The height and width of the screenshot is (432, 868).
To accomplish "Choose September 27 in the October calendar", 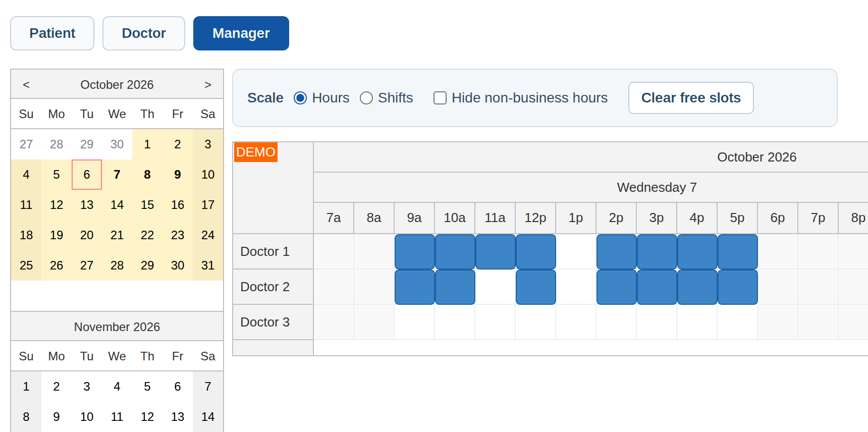I will (26, 144).
